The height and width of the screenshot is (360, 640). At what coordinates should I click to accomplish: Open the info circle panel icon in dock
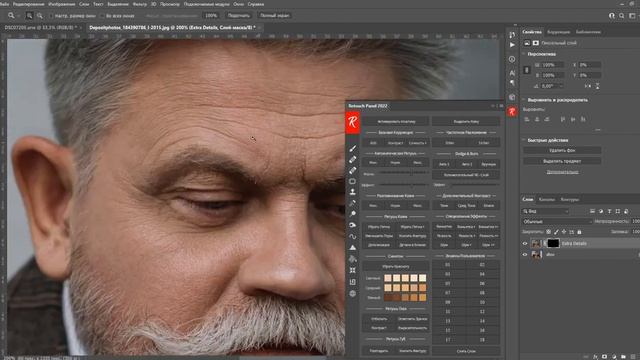(x=512, y=59)
